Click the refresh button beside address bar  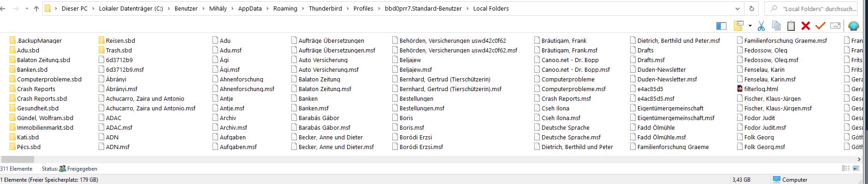click(752, 8)
